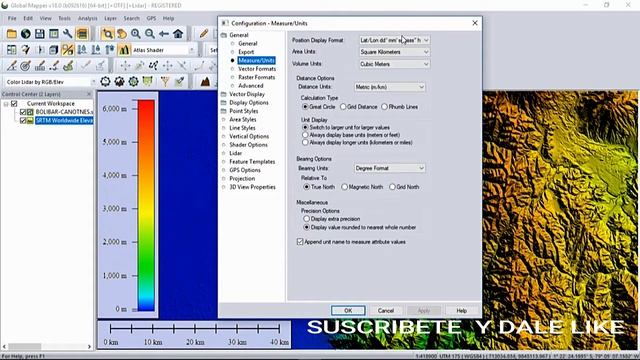
Task: Open the Tools menu
Action: pos(64,18)
